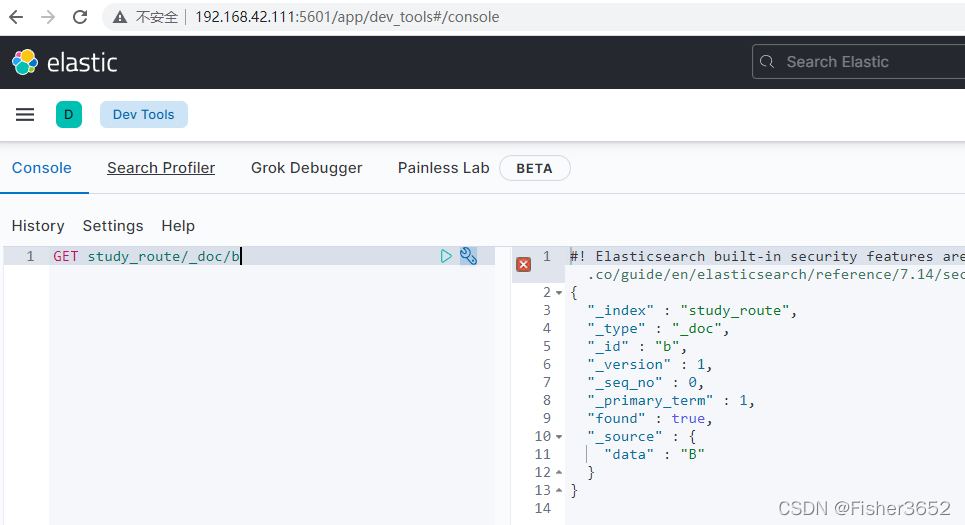Collapse the JSON root at line 2
Screen dimensions: 965x525
pos(559,293)
